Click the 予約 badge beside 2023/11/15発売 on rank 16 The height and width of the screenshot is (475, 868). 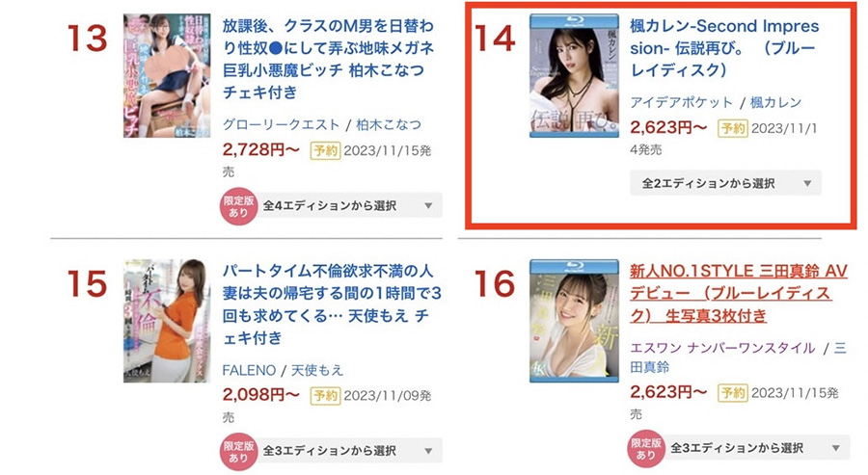pos(732,392)
